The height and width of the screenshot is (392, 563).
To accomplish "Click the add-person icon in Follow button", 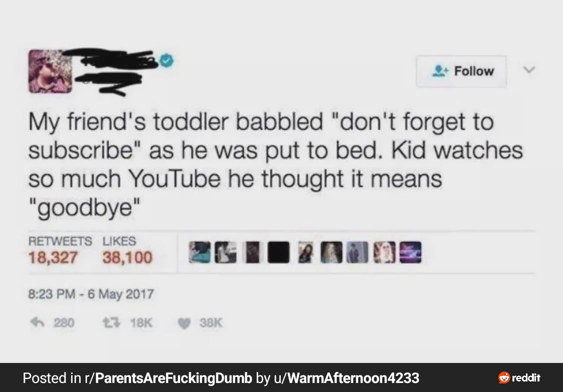I will click(x=440, y=71).
